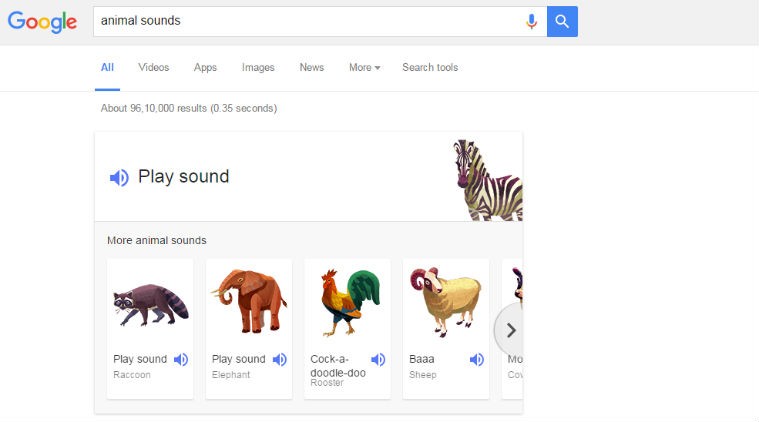Screen dimensions: 759x422
Task: Click the microphone voice search icon
Action: point(531,21)
